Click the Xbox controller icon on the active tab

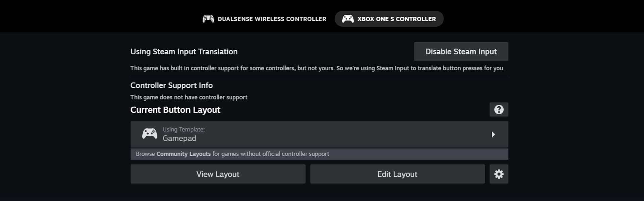point(348,19)
